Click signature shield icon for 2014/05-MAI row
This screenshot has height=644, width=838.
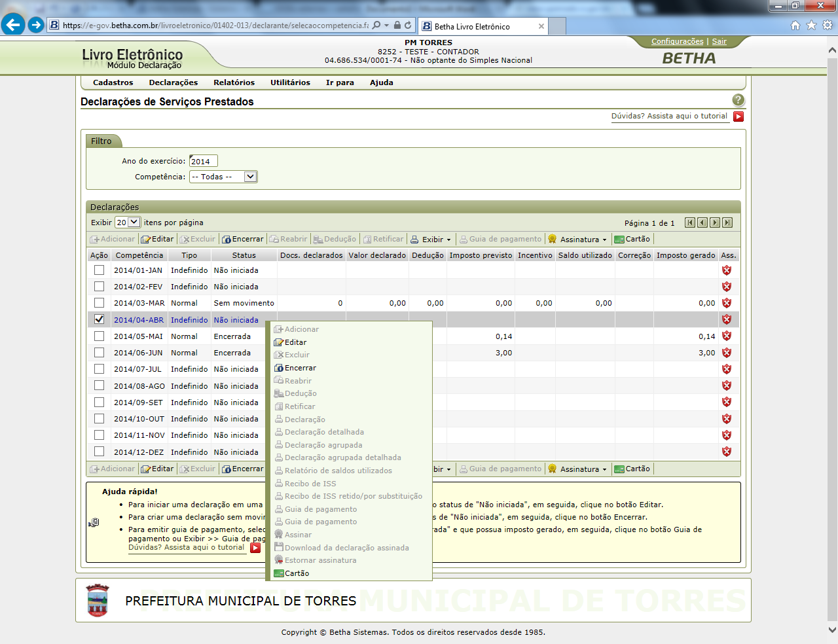(727, 336)
